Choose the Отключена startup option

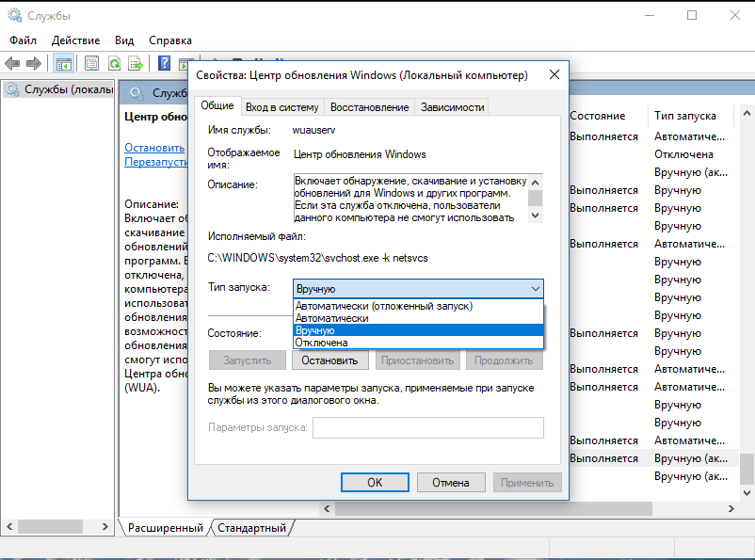(x=418, y=343)
